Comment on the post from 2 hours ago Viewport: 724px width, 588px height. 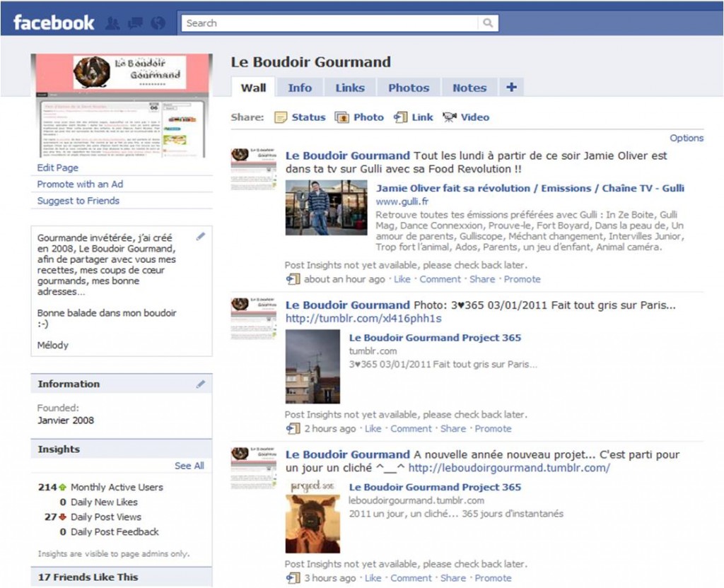pos(411,429)
